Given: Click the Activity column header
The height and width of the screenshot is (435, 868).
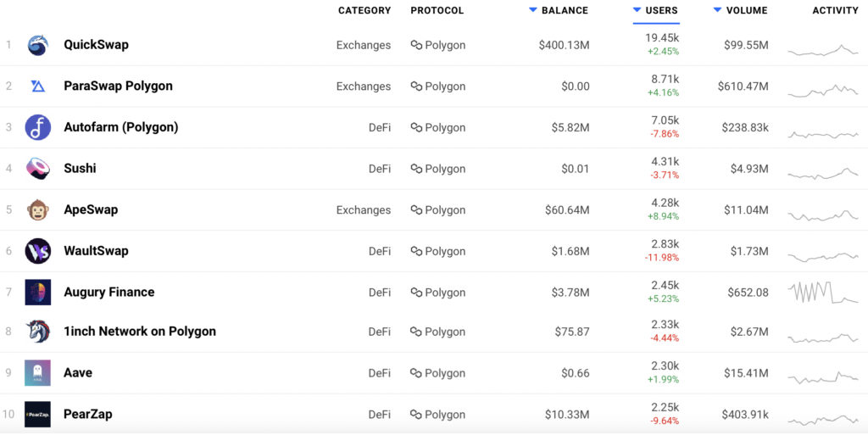Looking at the screenshot, I should click(x=835, y=10).
